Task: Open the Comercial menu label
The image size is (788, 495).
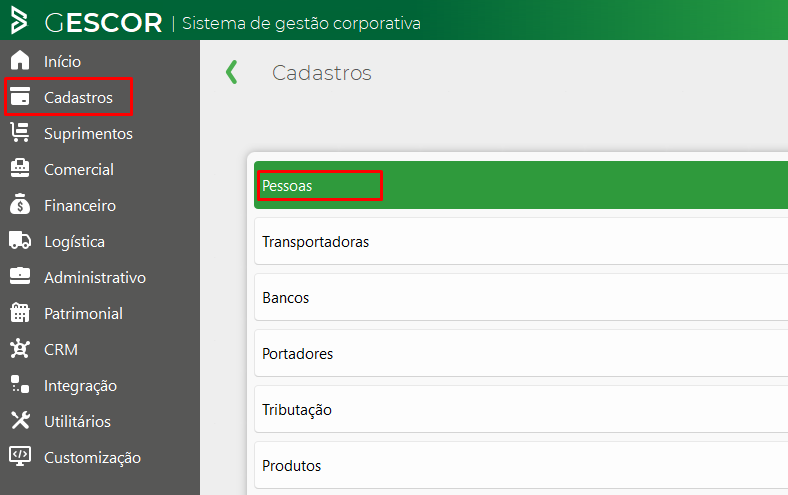Action: coord(79,170)
